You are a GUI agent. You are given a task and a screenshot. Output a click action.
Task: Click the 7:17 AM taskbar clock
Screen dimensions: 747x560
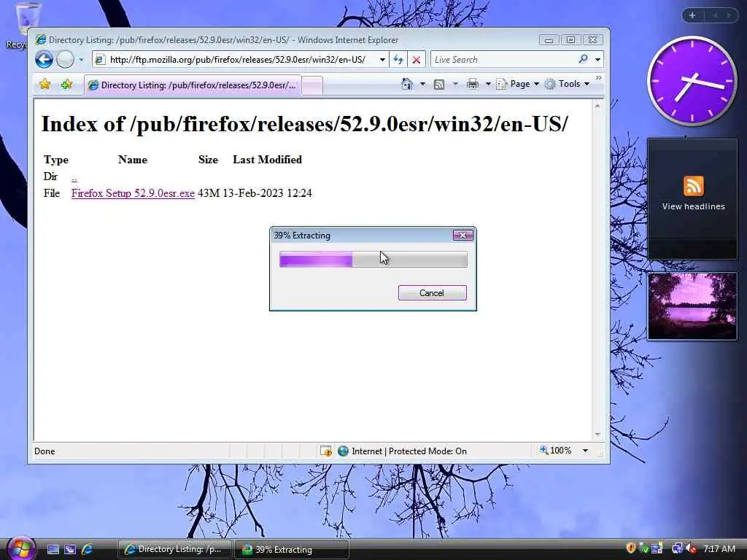719,548
